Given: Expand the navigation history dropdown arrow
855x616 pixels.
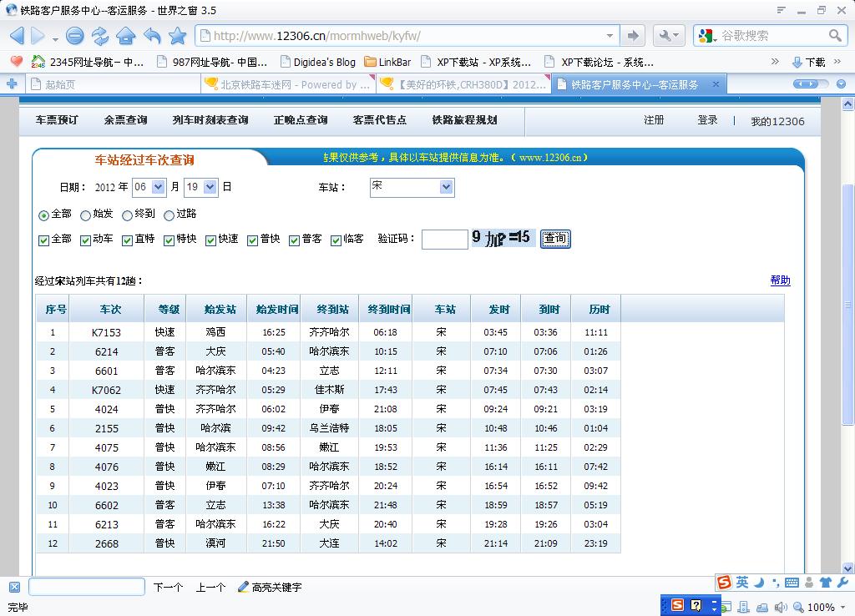Looking at the screenshot, I should coord(55,39).
